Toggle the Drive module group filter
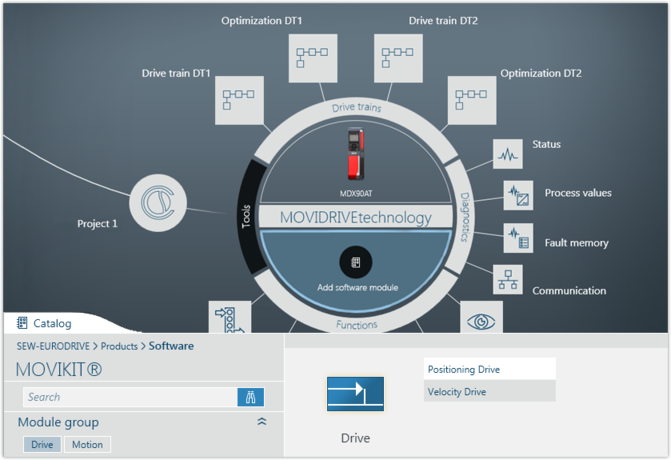Screen dimensions: 671x460 [x=42, y=444]
